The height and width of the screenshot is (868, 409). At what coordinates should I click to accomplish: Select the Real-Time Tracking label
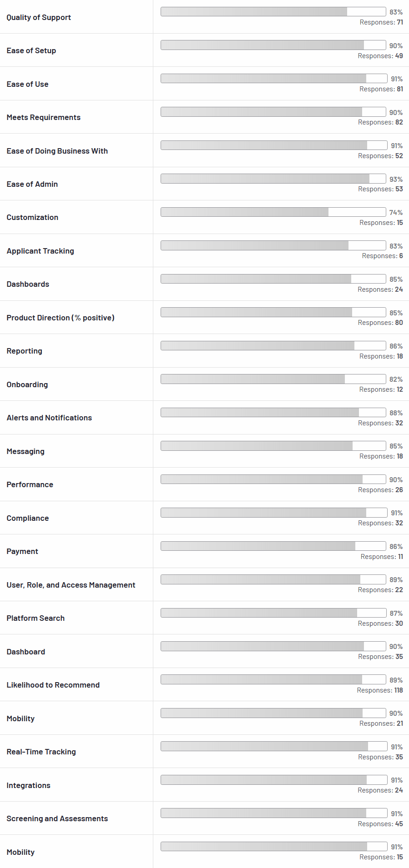pyautogui.click(x=41, y=752)
